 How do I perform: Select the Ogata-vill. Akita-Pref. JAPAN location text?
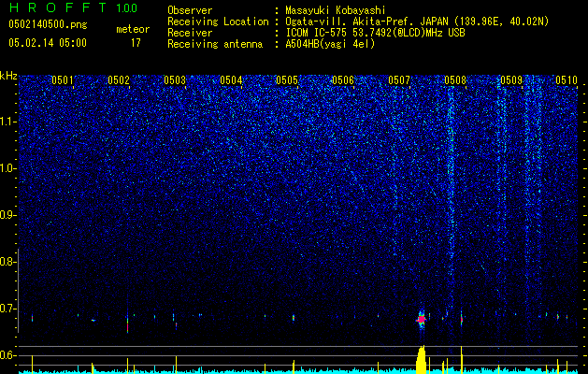(x=417, y=22)
